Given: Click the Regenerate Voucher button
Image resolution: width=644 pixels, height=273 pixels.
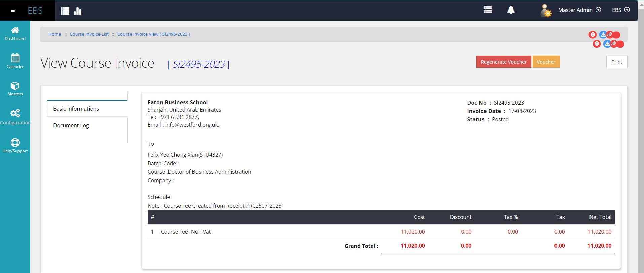Looking at the screenshot, I should 503,62.
